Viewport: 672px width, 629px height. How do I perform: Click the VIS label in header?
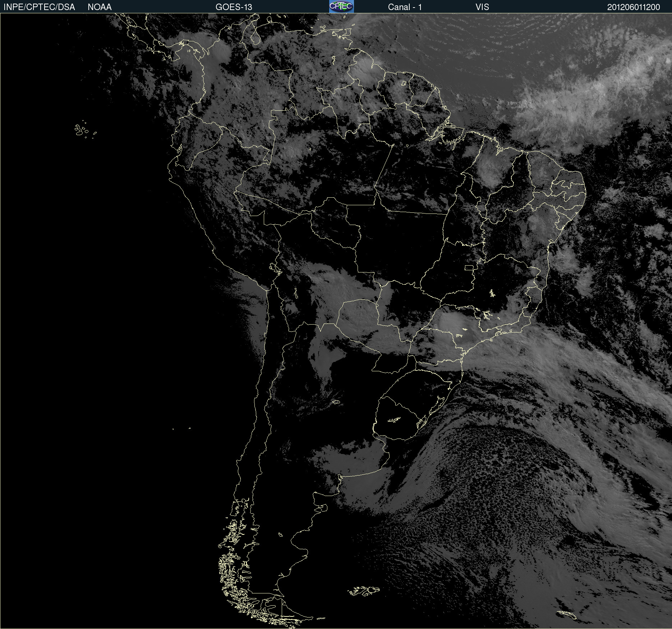tap(482, 7)
